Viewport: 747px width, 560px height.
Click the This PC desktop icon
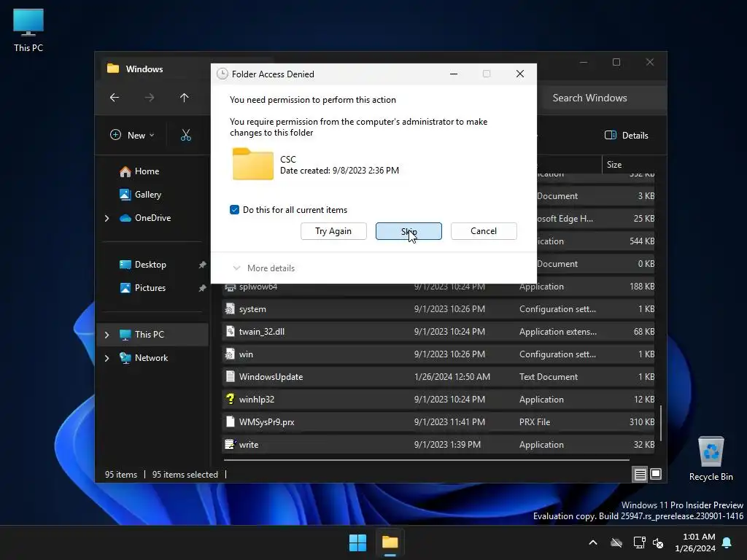pyautogui.click(x=28, y=31)
